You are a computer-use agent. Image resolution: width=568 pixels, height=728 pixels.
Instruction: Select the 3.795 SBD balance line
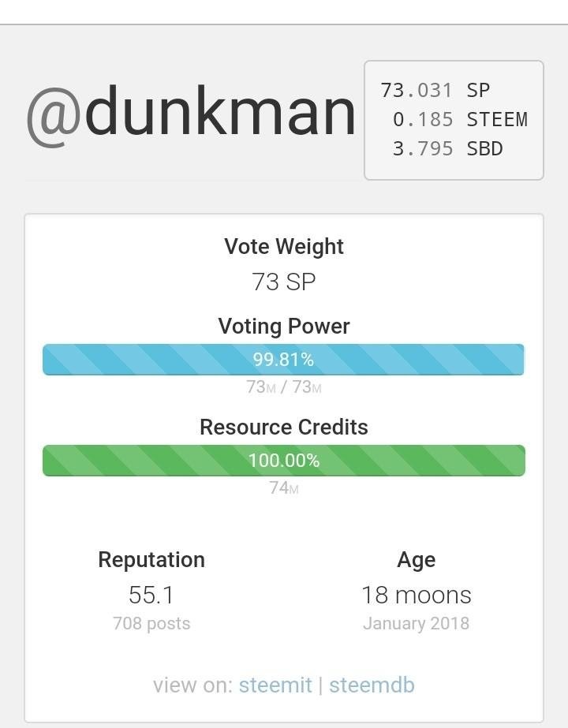pyautogui.click(x=447, y=148)
